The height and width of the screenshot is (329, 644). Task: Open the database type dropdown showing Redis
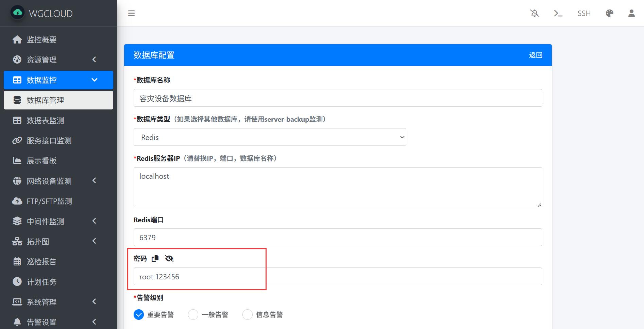coord(270,137)
